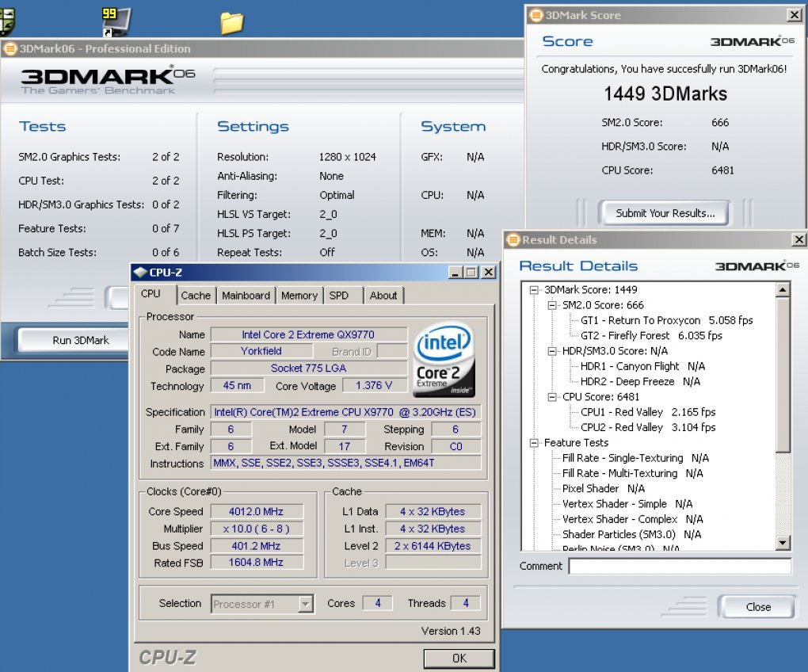Click the Intel Core 2 Extreme logo
Viewport: 808px width, 672px height.
444,360
